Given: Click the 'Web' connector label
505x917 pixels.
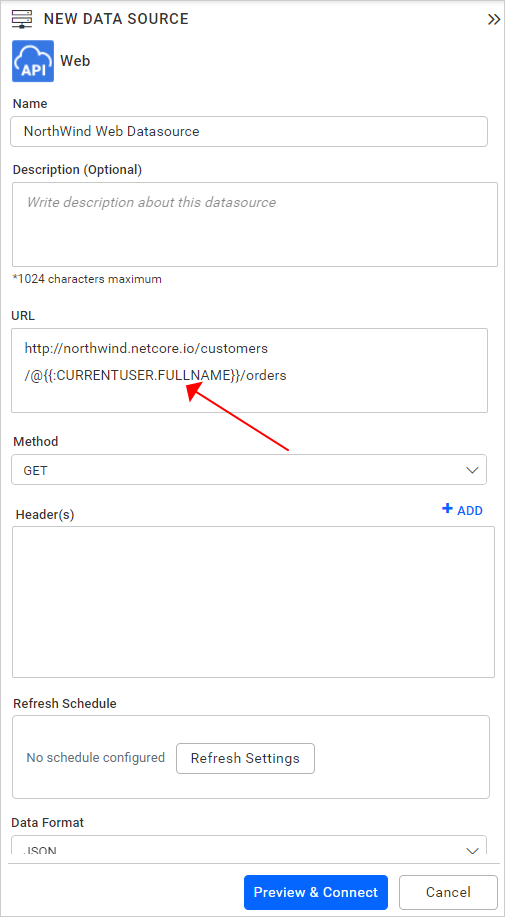Looking at the screenshot, I should [x=75, y=60].
